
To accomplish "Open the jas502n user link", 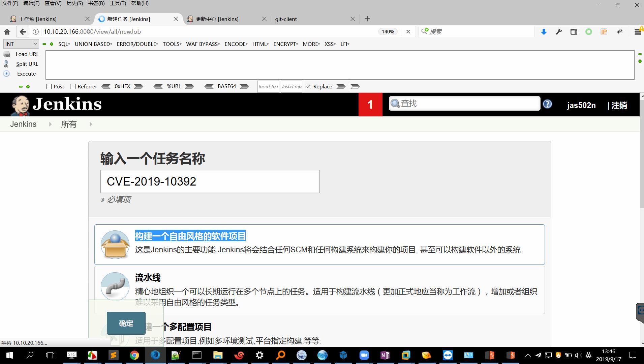I will 581,105.
